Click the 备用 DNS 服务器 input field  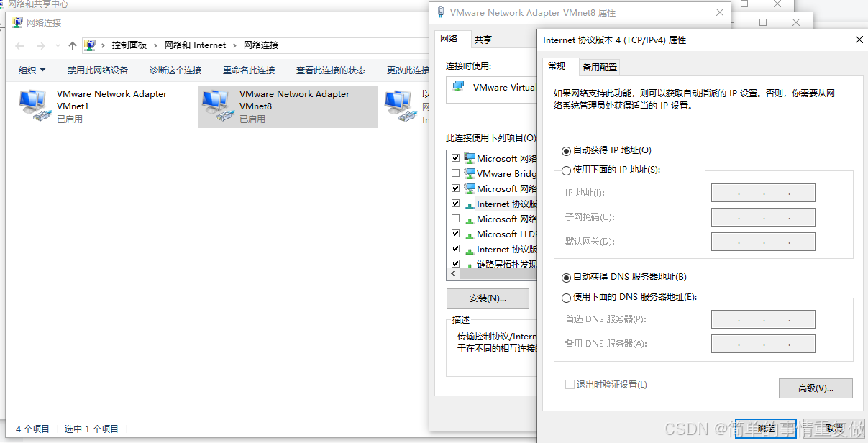click(x=763, y=344)
